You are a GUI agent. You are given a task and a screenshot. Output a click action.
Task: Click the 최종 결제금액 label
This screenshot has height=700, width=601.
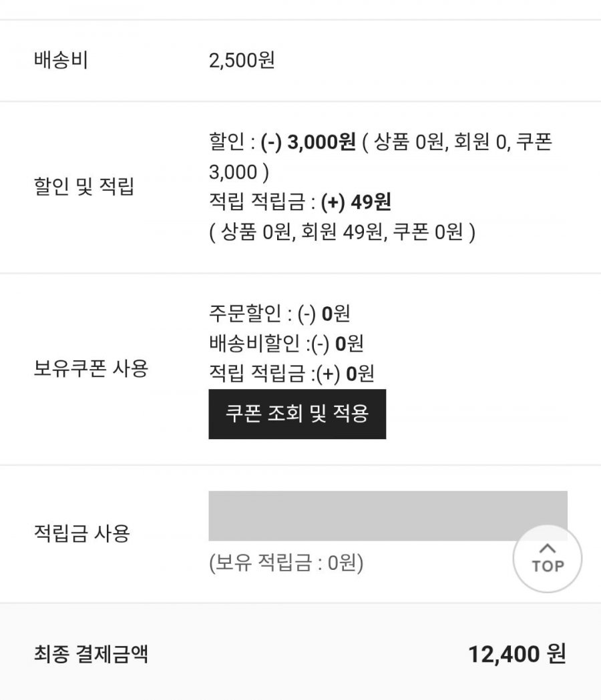coord(91,654)
